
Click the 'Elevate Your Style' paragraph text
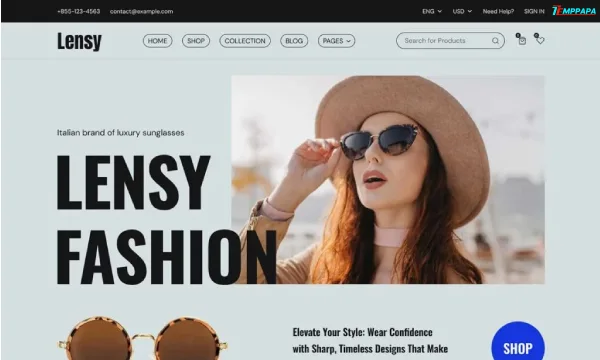pos(370,340)
